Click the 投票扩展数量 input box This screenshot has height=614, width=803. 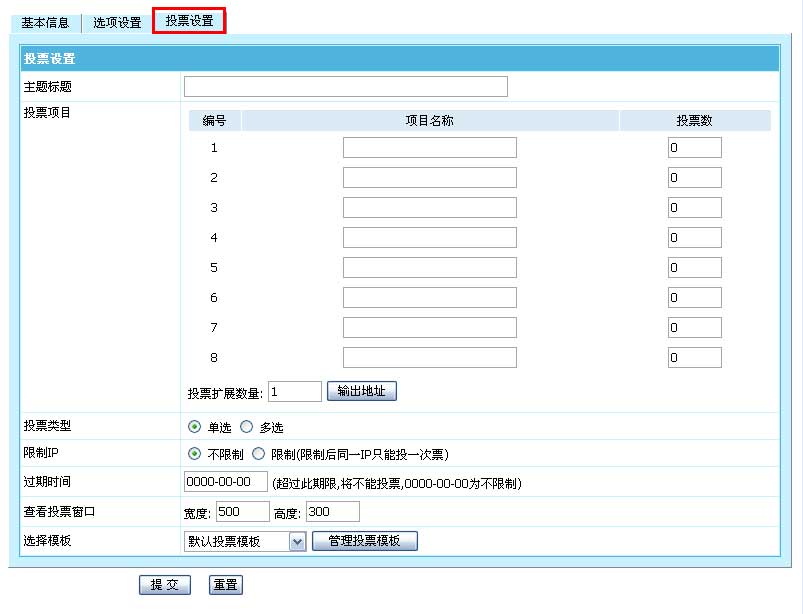[294, 391]
